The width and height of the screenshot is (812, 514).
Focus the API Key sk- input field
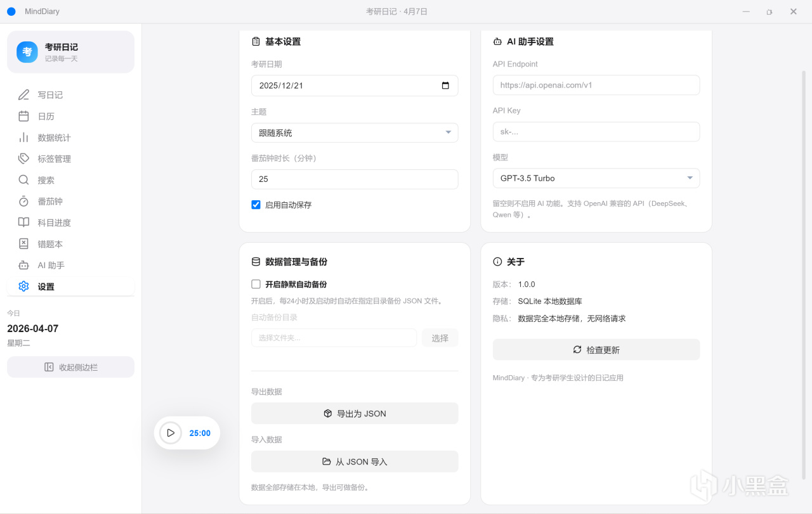click(596, 132)
